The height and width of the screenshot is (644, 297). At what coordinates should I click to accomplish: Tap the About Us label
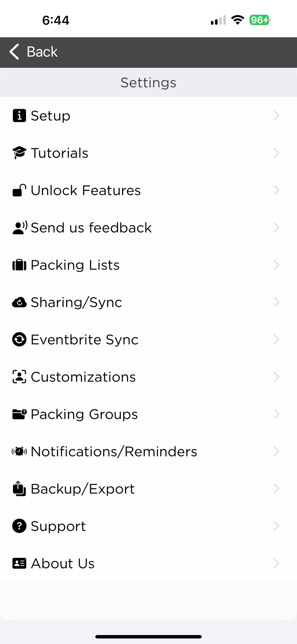[63, 563]
